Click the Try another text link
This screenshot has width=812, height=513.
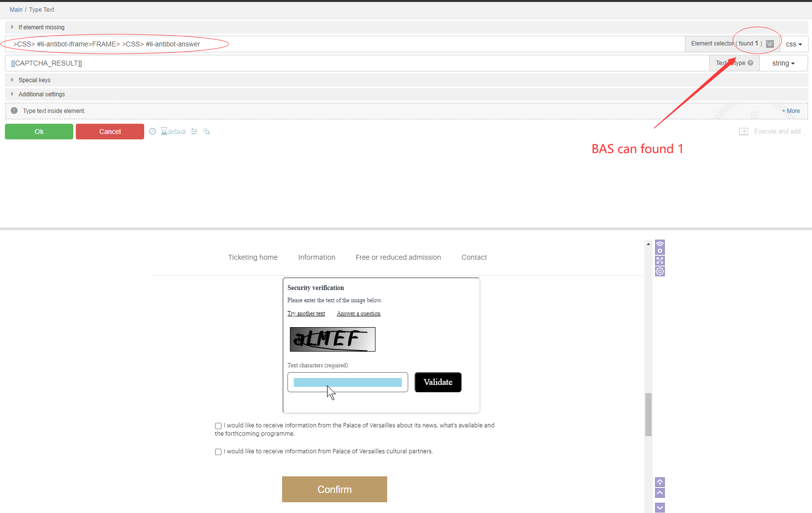(x=306, y=313)
